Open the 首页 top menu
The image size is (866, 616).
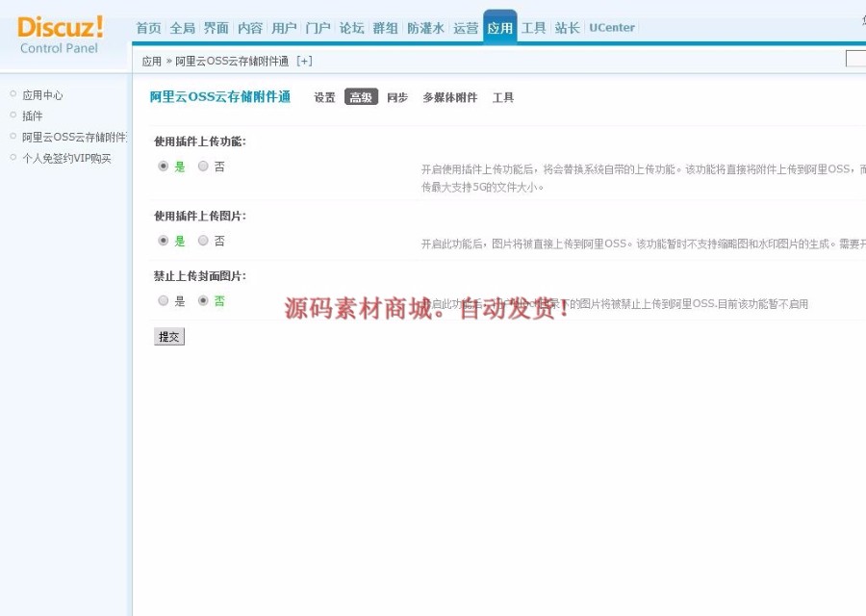148,28
